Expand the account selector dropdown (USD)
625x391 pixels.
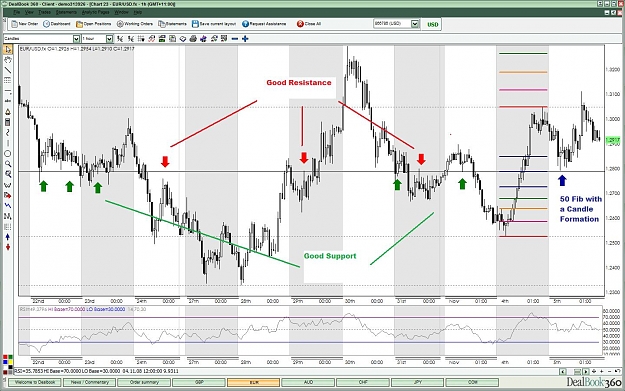click(x=415, y=24)
